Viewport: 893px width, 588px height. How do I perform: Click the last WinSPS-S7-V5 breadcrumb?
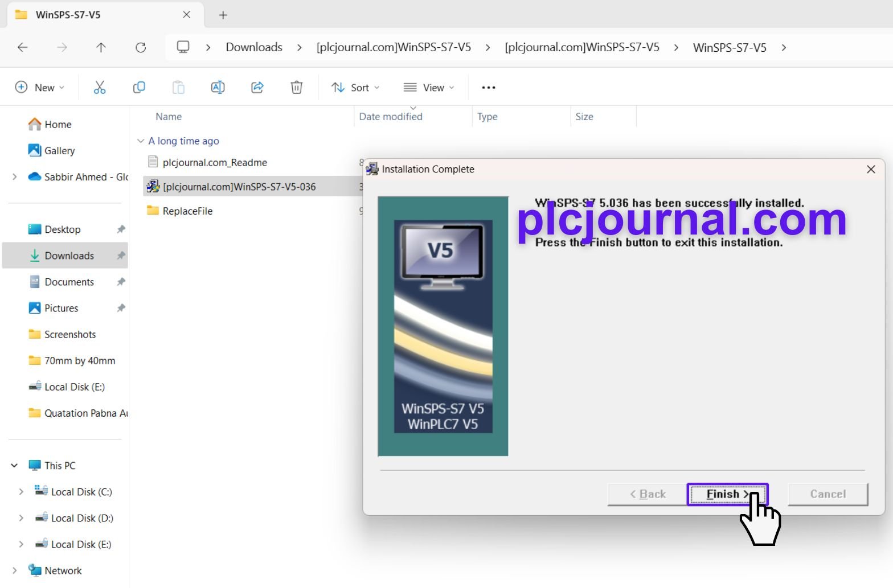click(x=730, y=48)
